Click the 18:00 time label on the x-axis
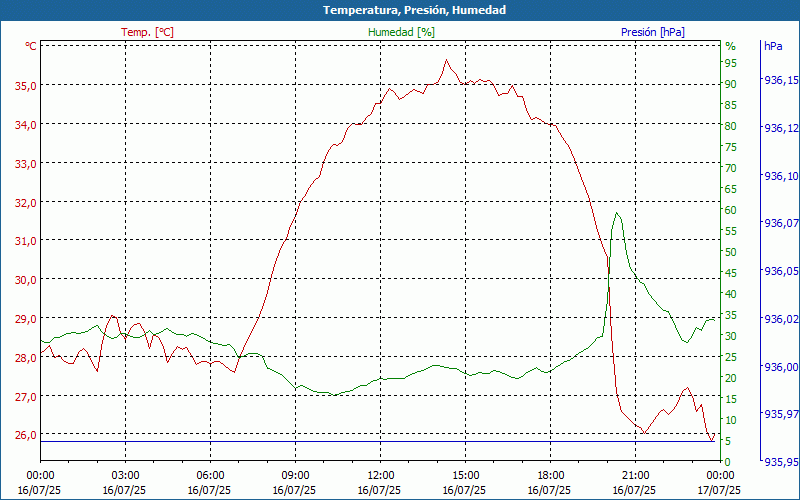Viewport: 800px width, 500px height. pos(550,475)
